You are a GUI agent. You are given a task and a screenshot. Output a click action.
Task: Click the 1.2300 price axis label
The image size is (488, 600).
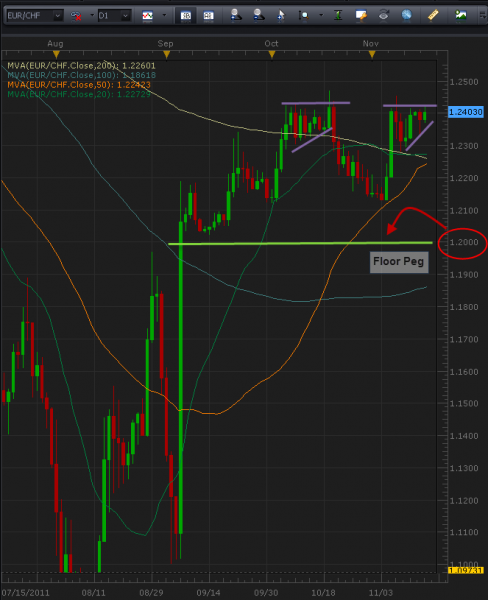464,146
